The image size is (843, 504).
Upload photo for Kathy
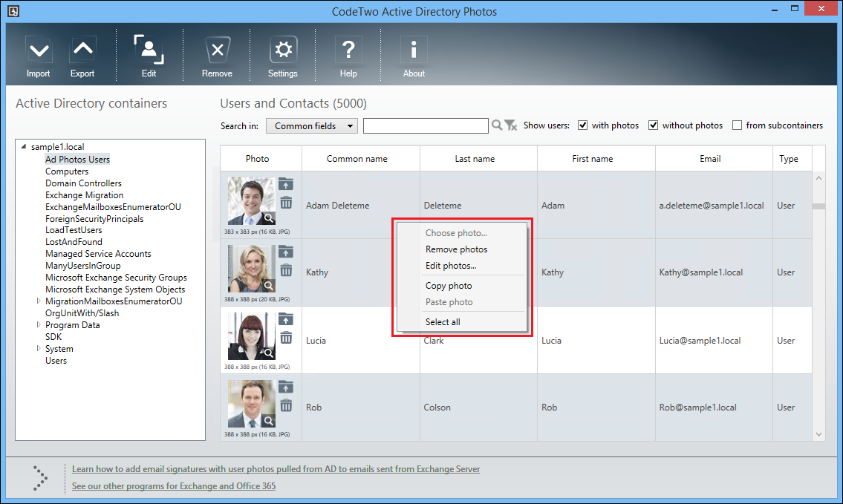coord(286,252)
